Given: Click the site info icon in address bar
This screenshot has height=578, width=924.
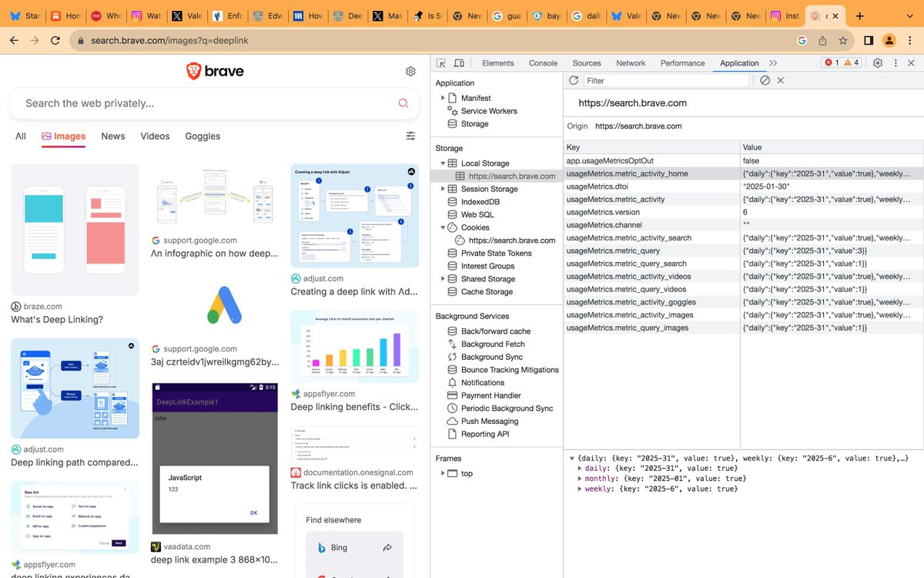Looking at the screenshot, I should click(80, 40).
